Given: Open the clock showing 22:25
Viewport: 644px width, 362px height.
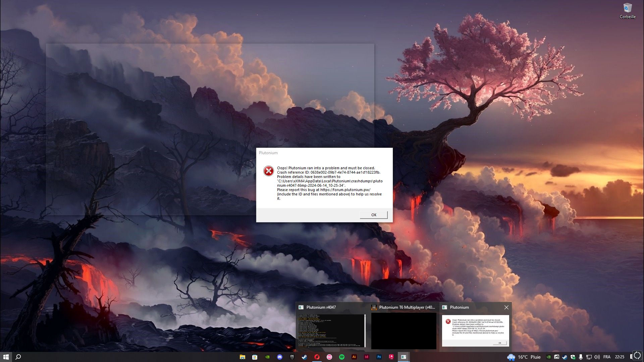Looking at the screenshot, I should [x=620, y=357].
